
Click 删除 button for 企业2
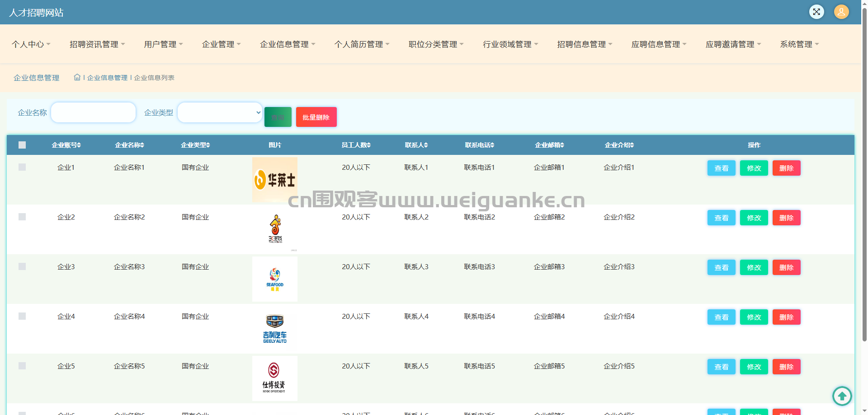[787, 218]
